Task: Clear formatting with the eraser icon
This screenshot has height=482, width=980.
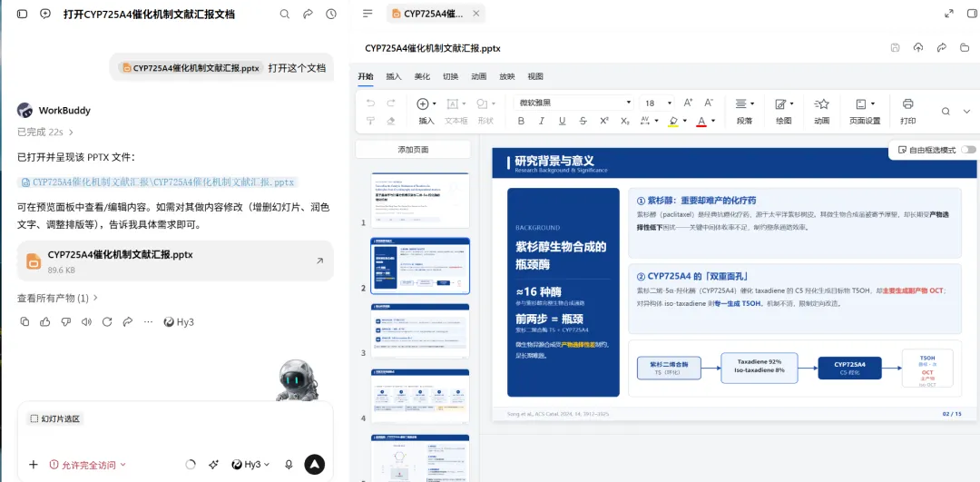Action: pyautogui.click(x=391, y=121)
